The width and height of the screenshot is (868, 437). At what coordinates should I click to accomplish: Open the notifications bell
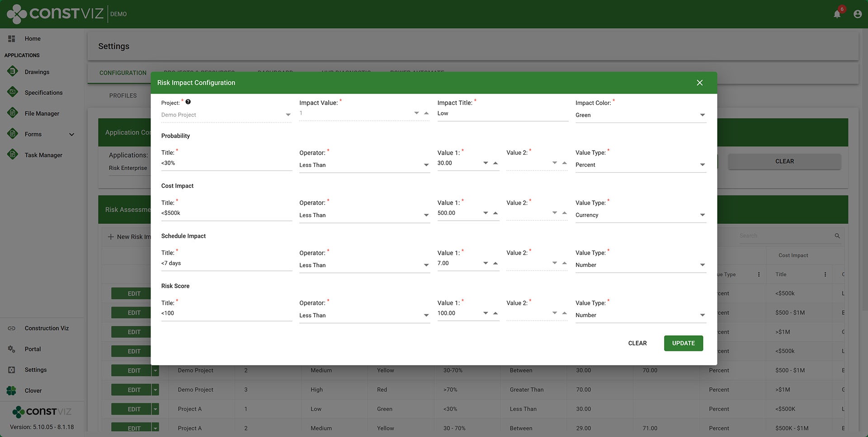[x=837, y=14]
